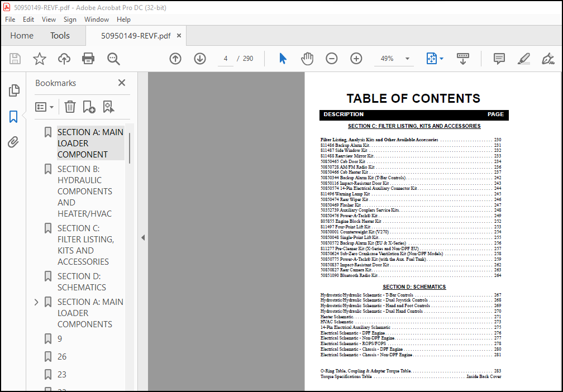Open the File menu
This screenshot has height=392, width=563.
tap(10, 20)
